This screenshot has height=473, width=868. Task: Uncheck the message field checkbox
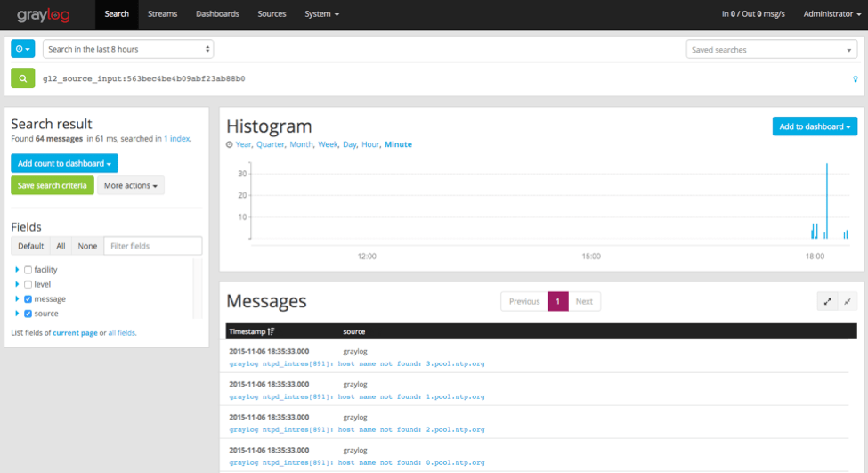(28, 299)
